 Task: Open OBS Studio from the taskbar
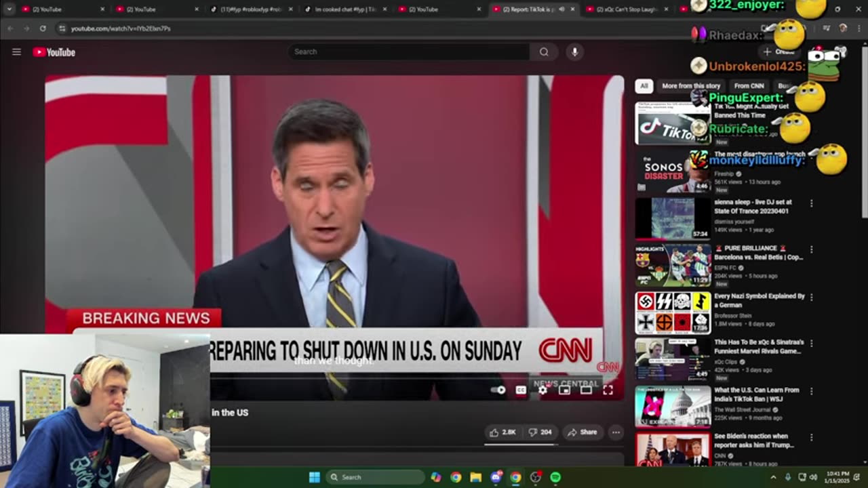(536, 477)
